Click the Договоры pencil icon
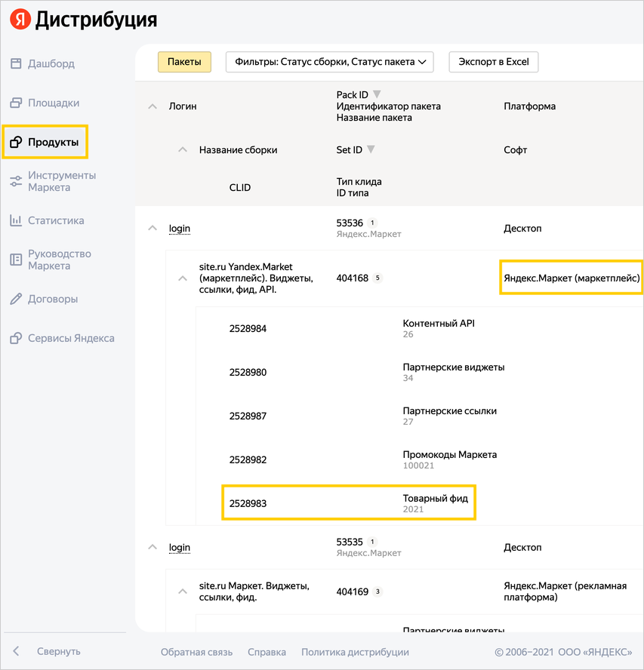 [x=16, y=299]
